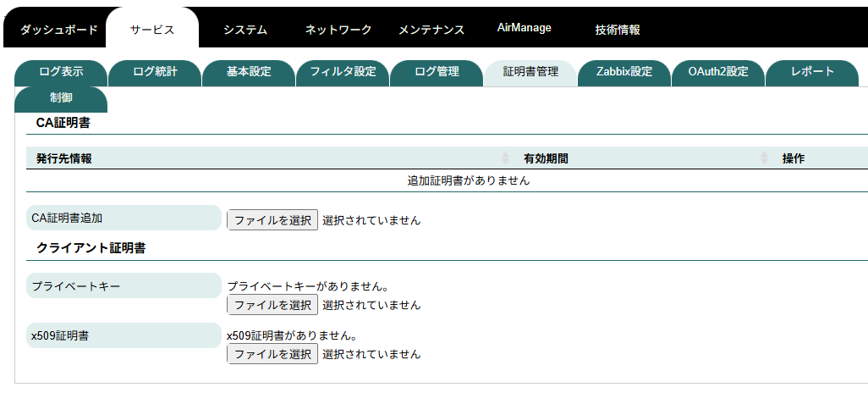Click the CA証明書追加 label
868x393 pixels.
point(124,218)
